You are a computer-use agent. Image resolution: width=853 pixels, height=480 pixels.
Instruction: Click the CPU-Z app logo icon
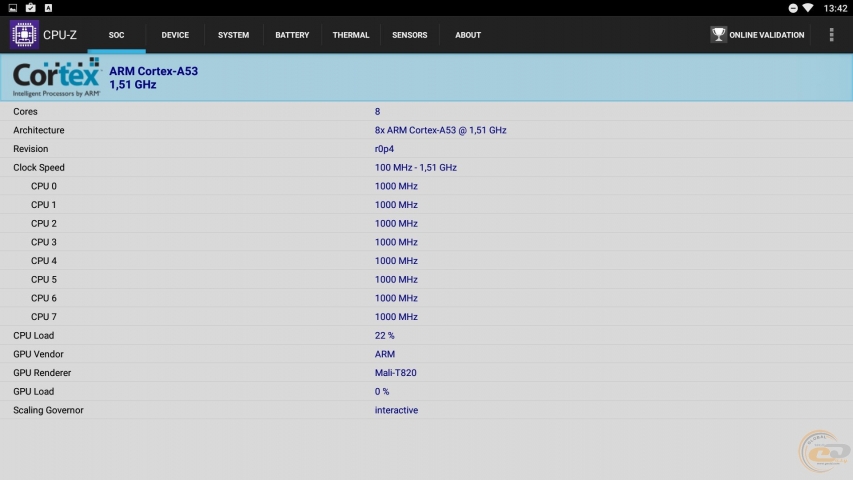pyautogui.click(x=24, y=34)
